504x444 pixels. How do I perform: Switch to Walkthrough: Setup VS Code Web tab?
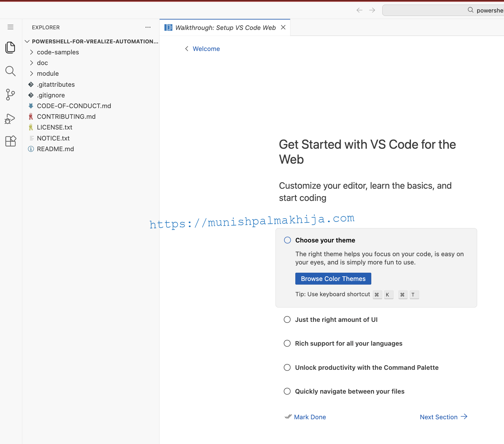[x=225, y=28]
